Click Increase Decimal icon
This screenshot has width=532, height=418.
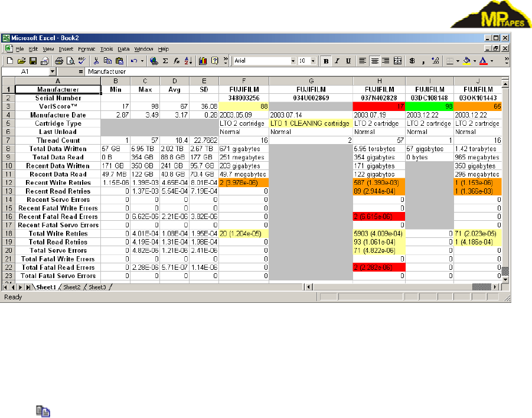coord(435,61)
